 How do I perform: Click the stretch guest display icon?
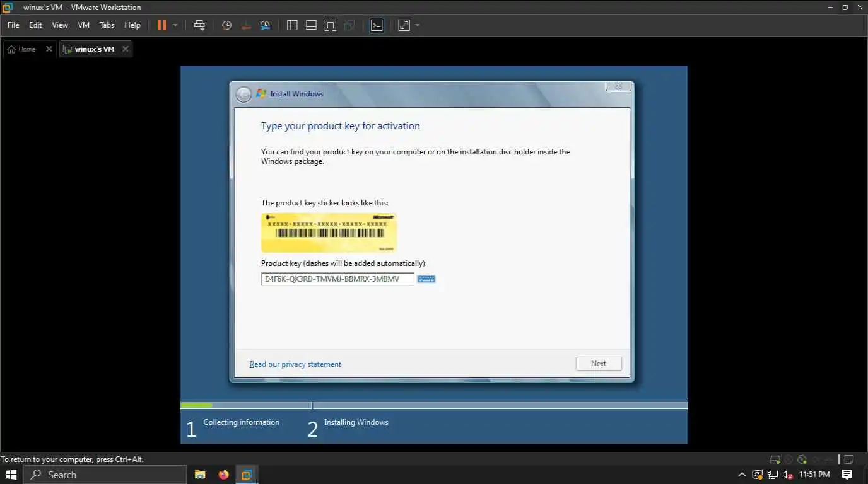tap(404, 25)
